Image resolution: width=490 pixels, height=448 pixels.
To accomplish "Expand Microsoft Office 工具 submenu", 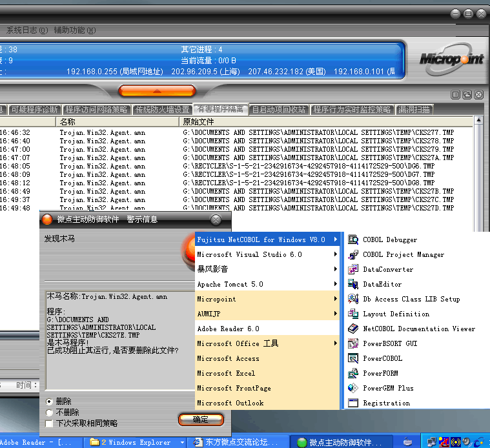I will coord(267,343).
